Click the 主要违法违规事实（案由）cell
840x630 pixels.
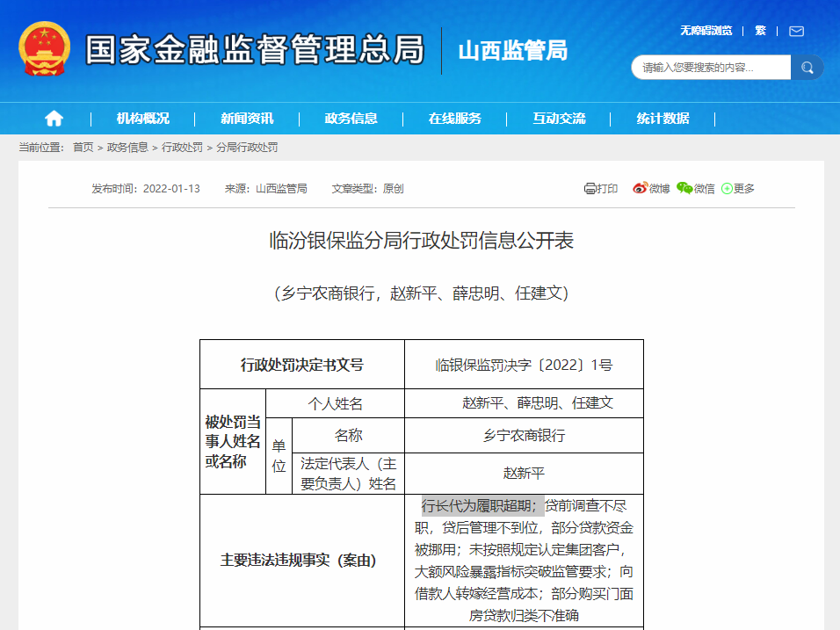point(302,561)
